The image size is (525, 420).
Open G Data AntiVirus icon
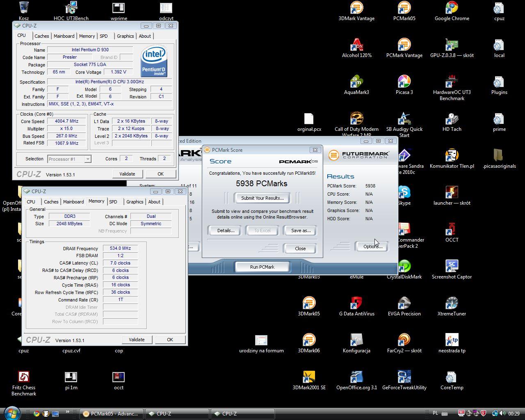[356, 306]
